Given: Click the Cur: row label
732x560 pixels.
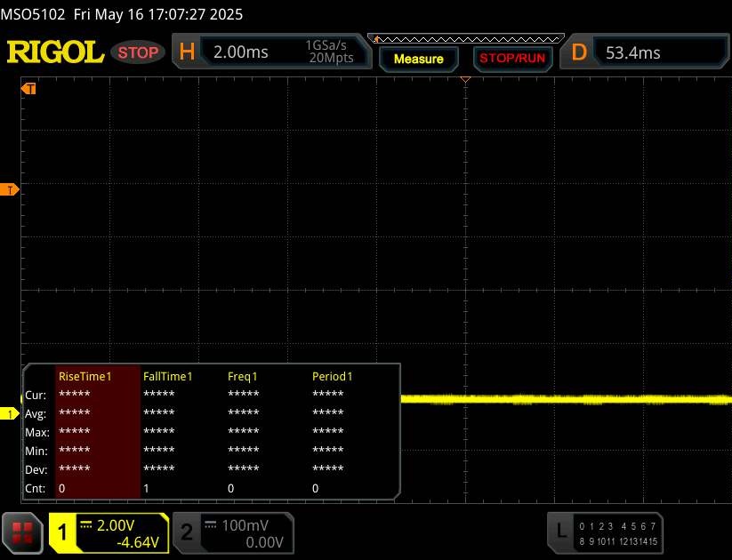Looking at the screenshot, I should point(36,396).
